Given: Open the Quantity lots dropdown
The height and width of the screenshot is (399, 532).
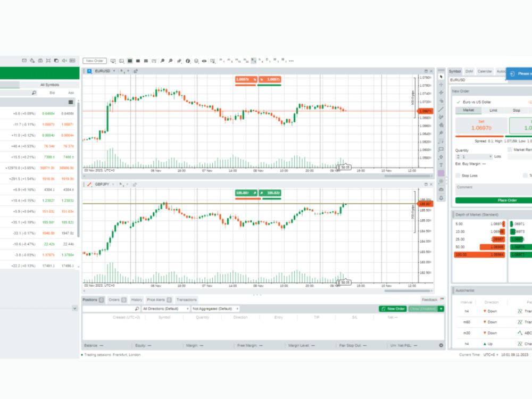Looking at the screenshot, I should [491, 156].
